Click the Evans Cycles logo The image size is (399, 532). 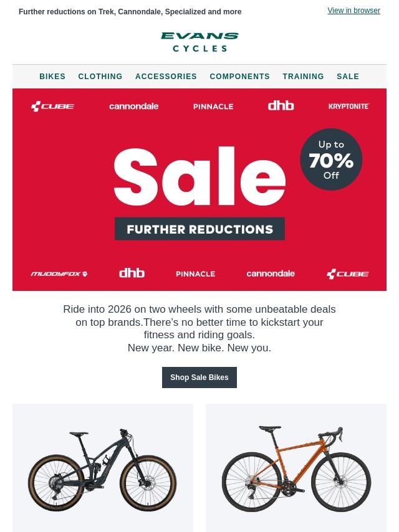(199, 42)
